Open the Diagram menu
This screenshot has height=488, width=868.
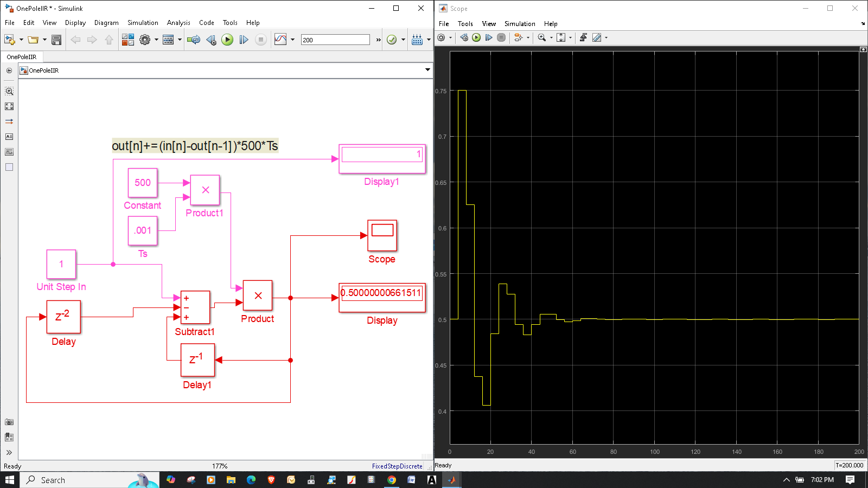click(106, 23)
